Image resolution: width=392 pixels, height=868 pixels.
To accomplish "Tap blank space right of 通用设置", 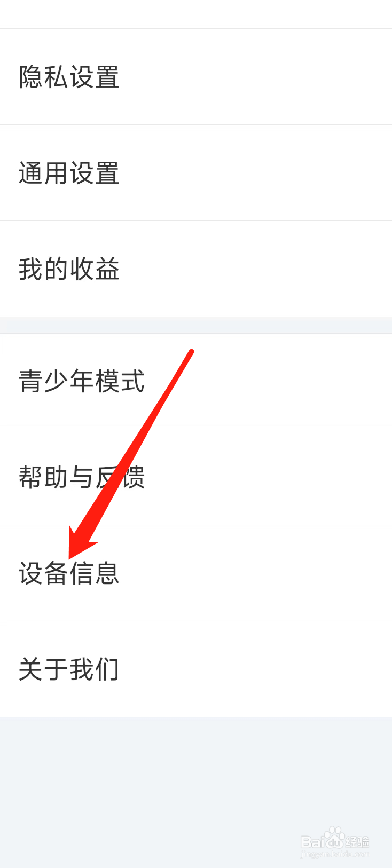I will (256, 173).
